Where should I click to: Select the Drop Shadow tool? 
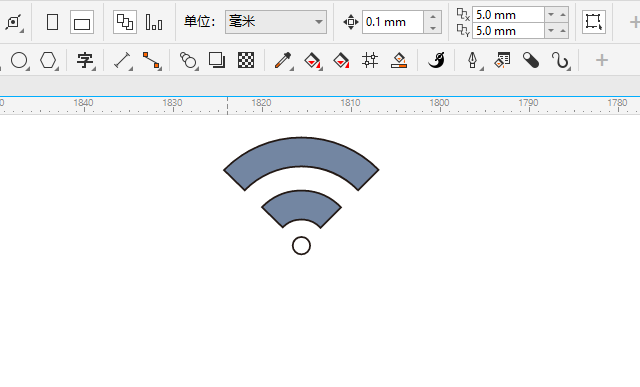[217, 60]
